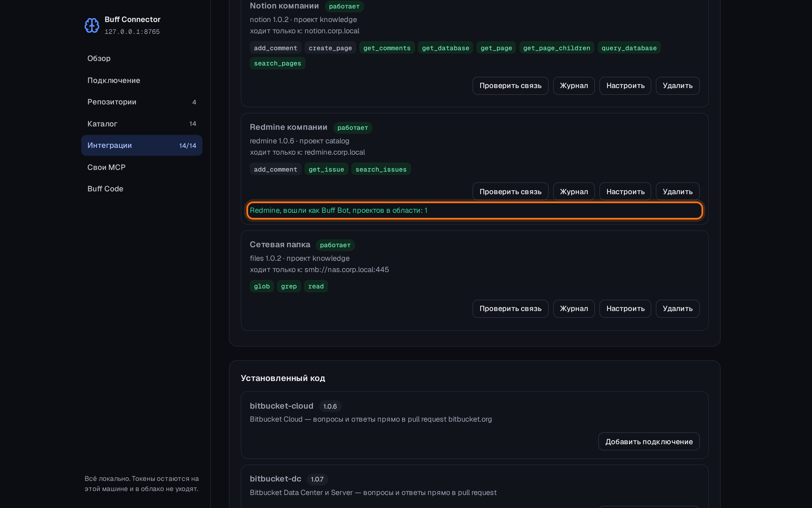
Task: Click Настроить for Notion компании
Action: click(625, 86)
